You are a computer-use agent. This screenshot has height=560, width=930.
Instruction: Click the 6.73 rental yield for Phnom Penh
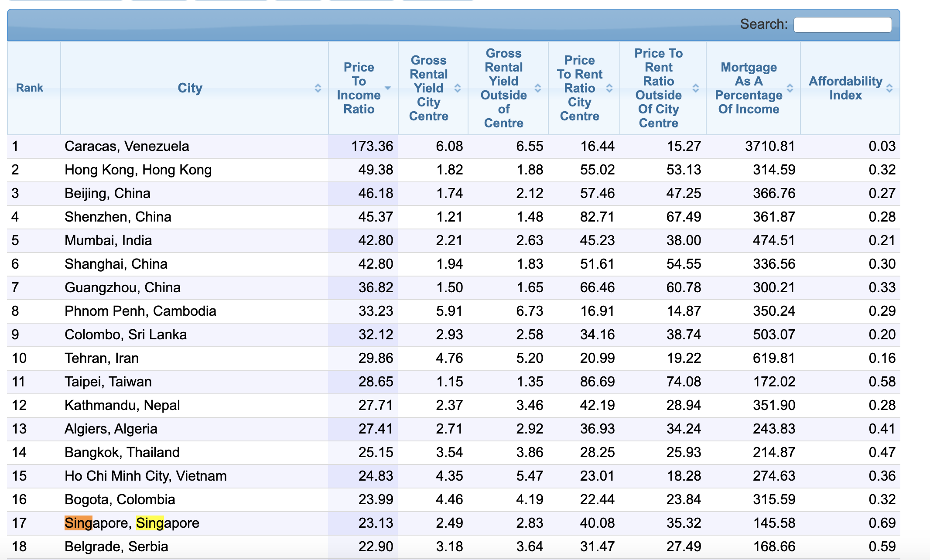tap(530, 311)
